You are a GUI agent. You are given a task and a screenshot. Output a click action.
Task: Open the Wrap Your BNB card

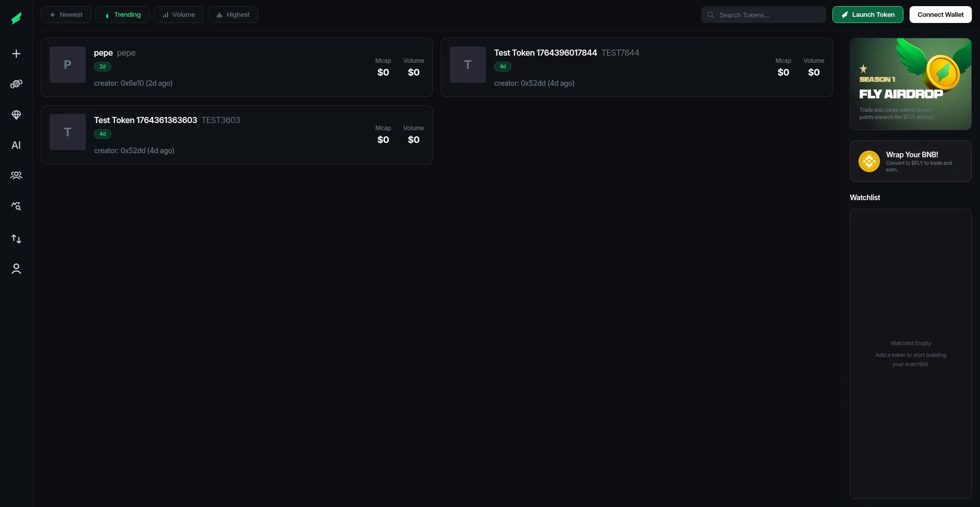pos(910,161)
